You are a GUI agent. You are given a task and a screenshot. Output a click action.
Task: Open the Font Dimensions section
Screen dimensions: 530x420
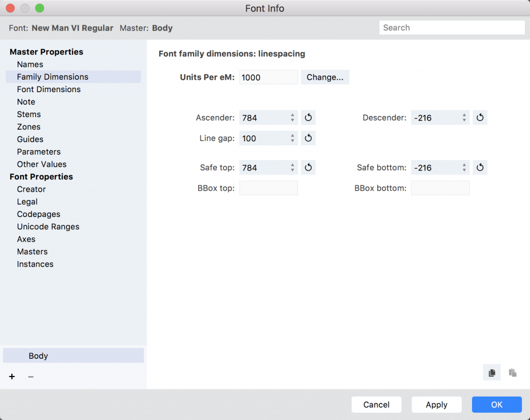click(49, 89)
